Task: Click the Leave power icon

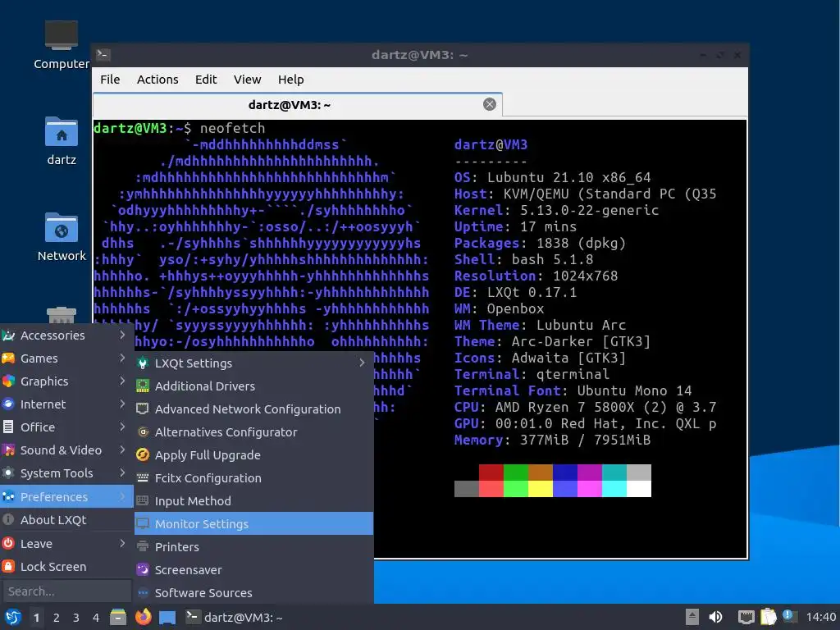Action: tap(8, 544)
